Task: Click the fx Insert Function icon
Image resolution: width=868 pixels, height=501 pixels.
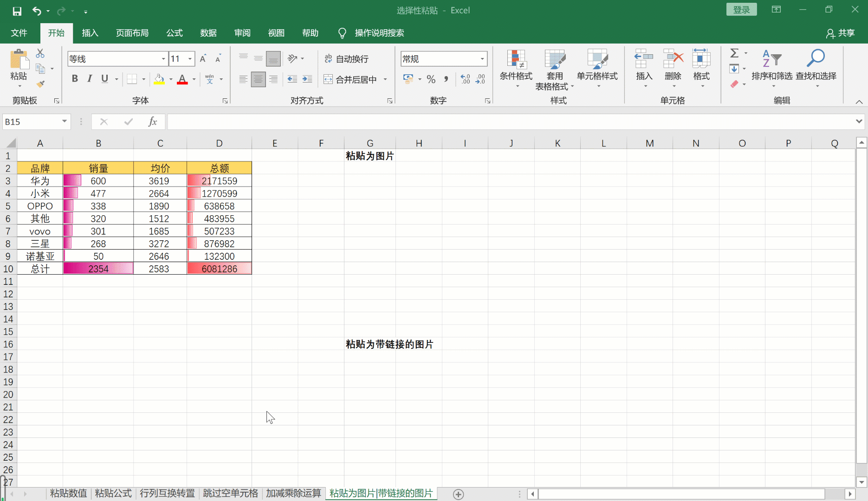Action: click(152, 122)
